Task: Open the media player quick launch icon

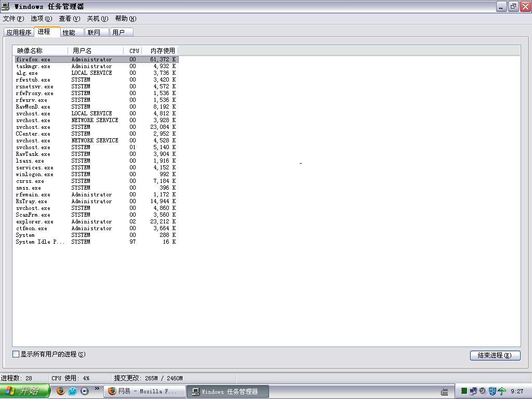Action: click(85, 391)
